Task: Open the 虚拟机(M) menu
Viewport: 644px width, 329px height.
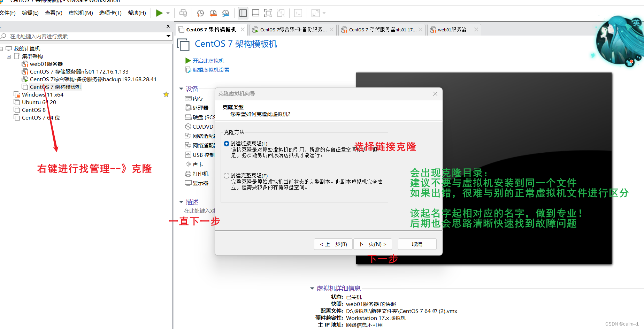Action: pos(81,13)
